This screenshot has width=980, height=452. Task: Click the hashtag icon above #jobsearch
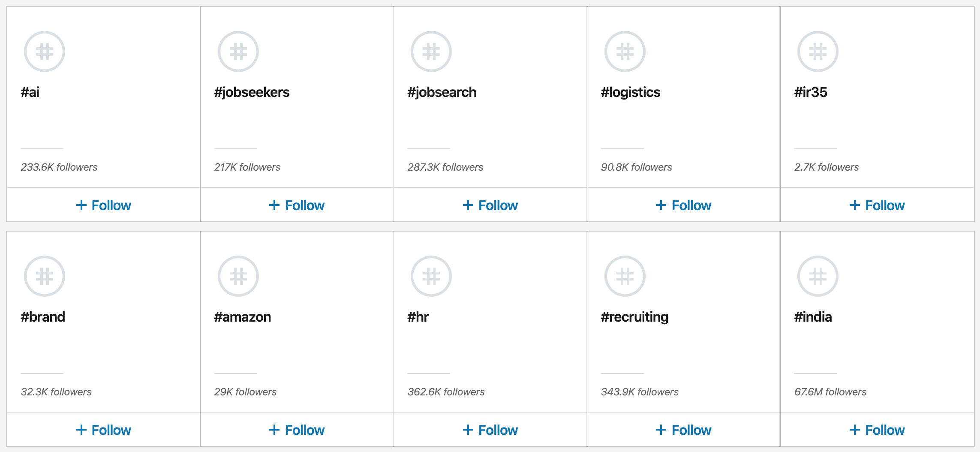[431, 51]
